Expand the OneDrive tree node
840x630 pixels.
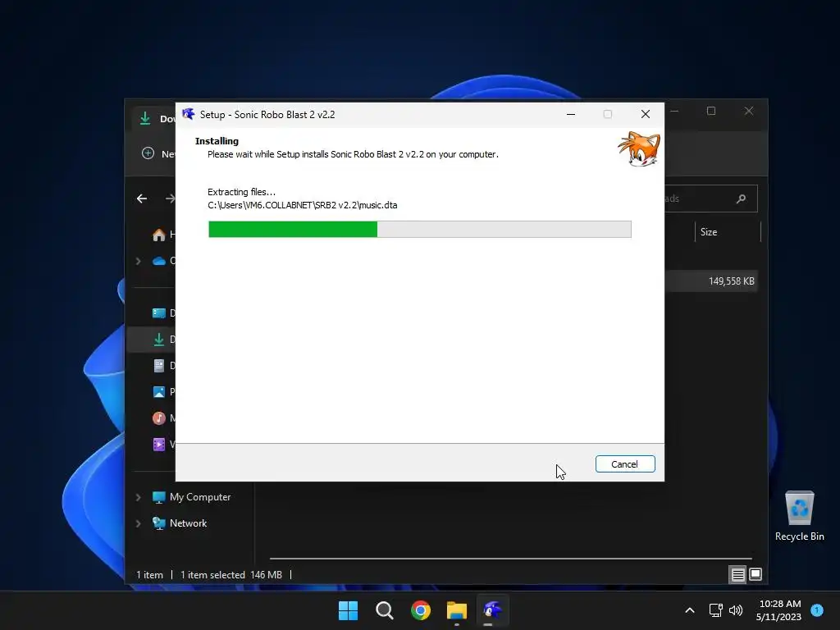click(x=138, y=261)
